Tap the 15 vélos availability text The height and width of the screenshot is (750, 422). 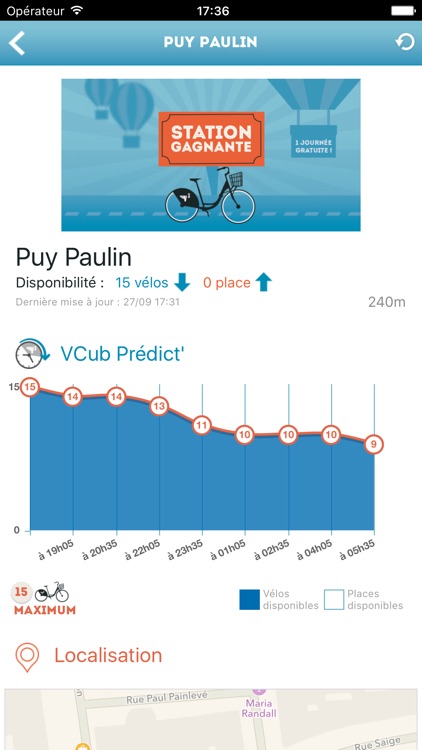(142, 283)
